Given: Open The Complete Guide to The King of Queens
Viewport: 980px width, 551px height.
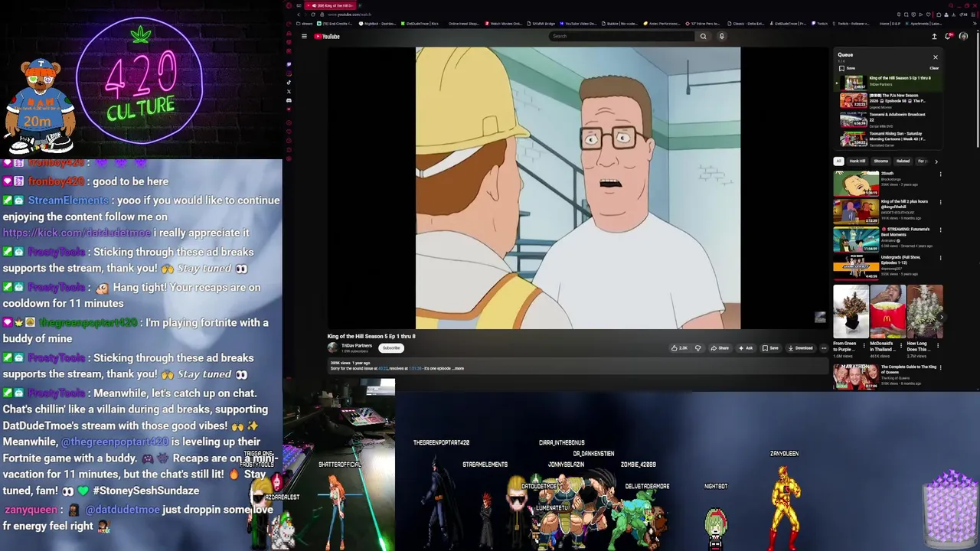Looking at the screenshot, I should (856, 377).
